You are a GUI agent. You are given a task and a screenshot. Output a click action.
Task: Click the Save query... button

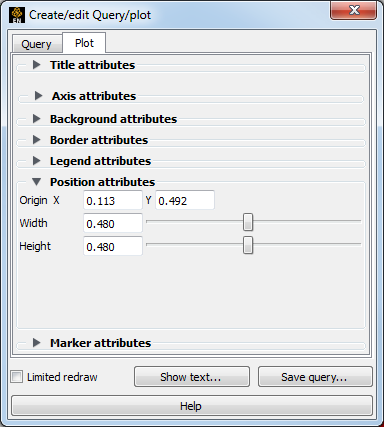pyautogui.click(x=315, y=377)
